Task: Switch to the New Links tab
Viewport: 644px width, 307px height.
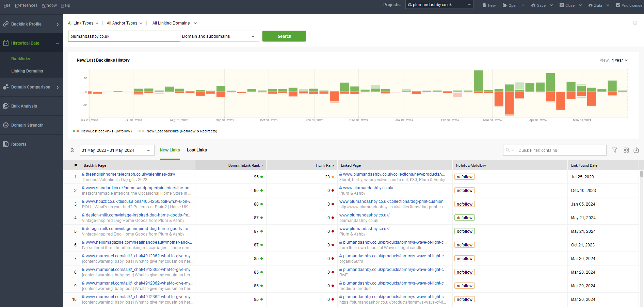Action: click(x=170, y=150)
